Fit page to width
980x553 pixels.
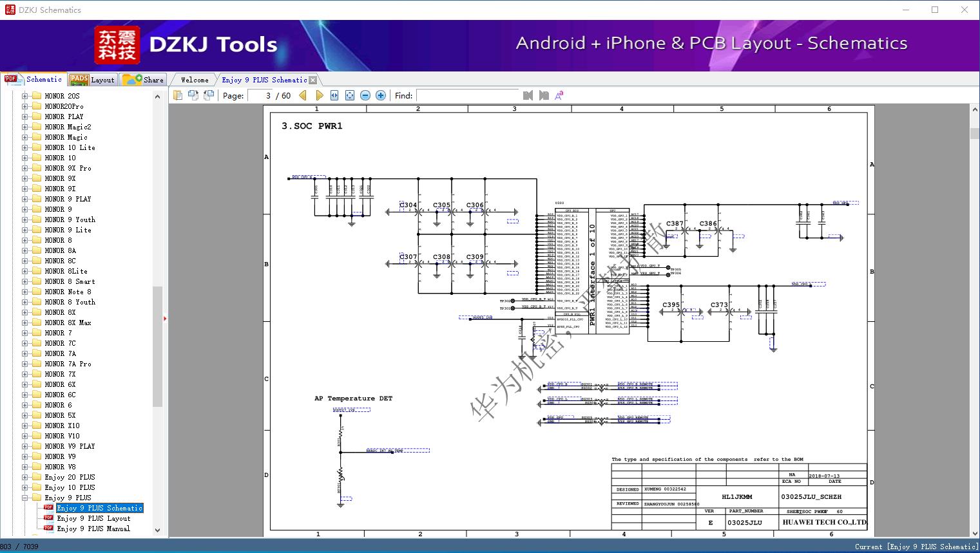coord(334,95)
